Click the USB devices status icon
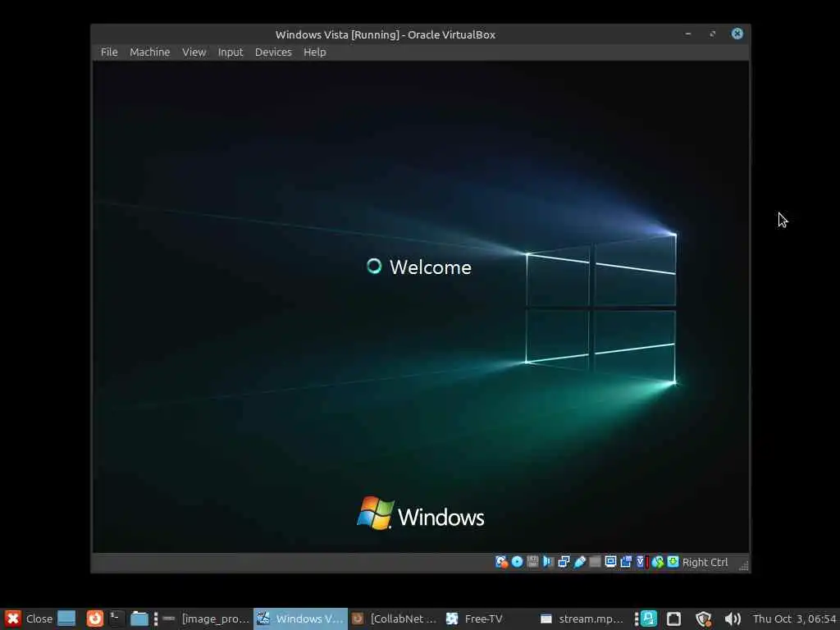 580,562
